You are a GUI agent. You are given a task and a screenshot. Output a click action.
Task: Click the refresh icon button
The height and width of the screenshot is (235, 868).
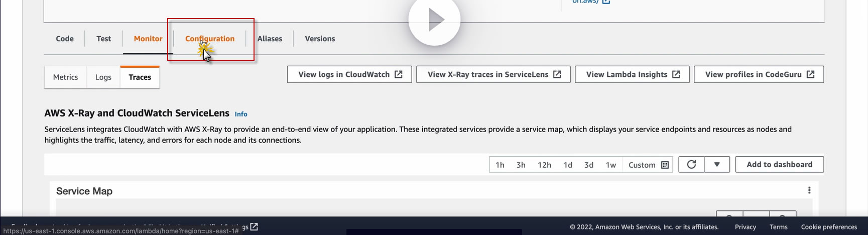pos(691,165)
